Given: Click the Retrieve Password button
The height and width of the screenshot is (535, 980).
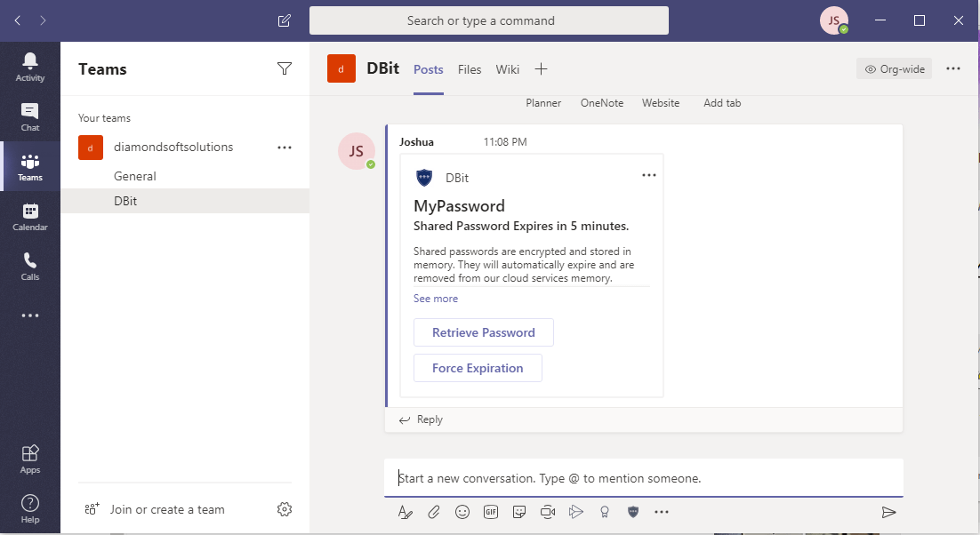Looking at the screenshot, I should point(483,331).
